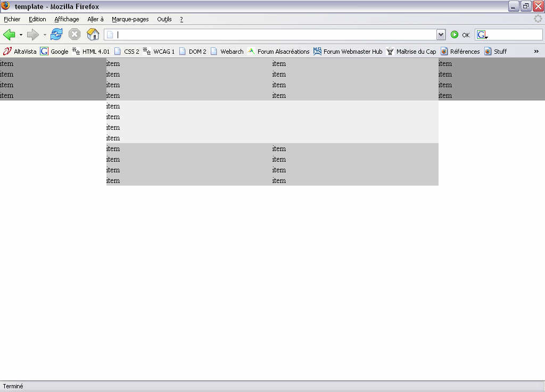Viewport: 545px width, 392px height.
Task: Open the Maîtrise du Cap bookmark
Action: point(411,52)
